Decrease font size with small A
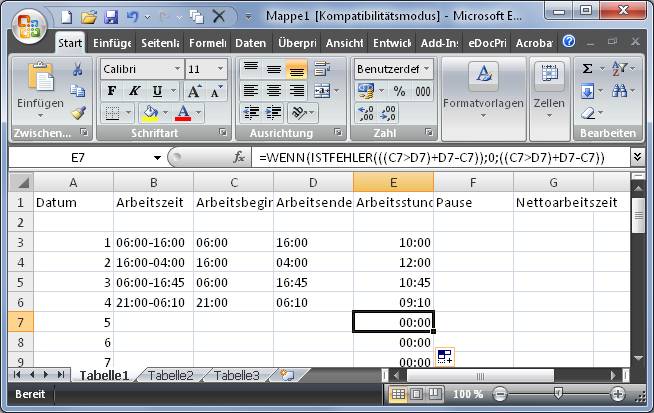The width and height of the screenshot is (654, 413). click(x=216, y=91)
